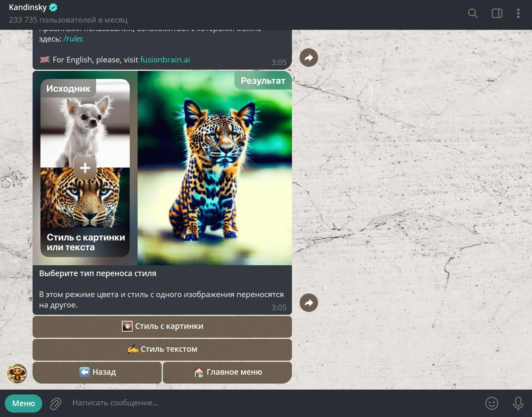
Task: Open the Kandinsky chat profile title
Action: (x=28, y=7)
